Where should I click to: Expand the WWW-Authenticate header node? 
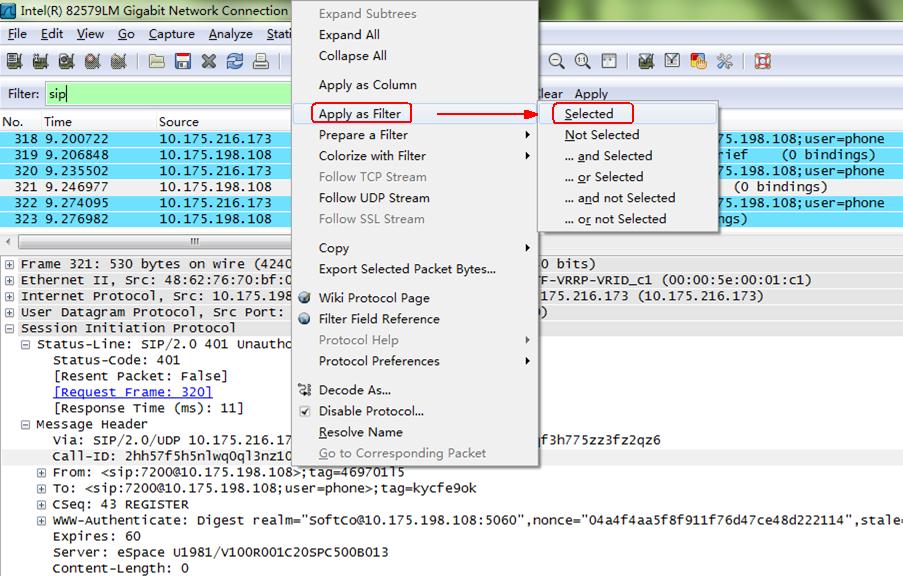(x=41, y=521)
